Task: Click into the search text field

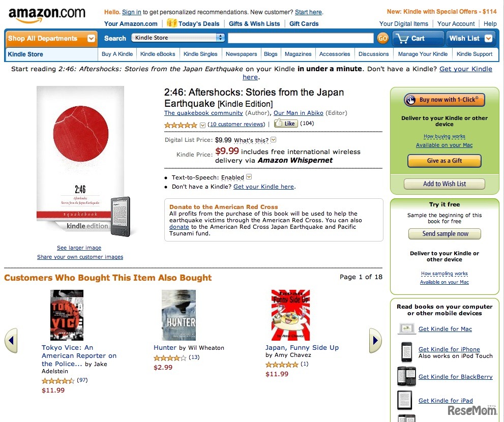Action: (300, 38)
